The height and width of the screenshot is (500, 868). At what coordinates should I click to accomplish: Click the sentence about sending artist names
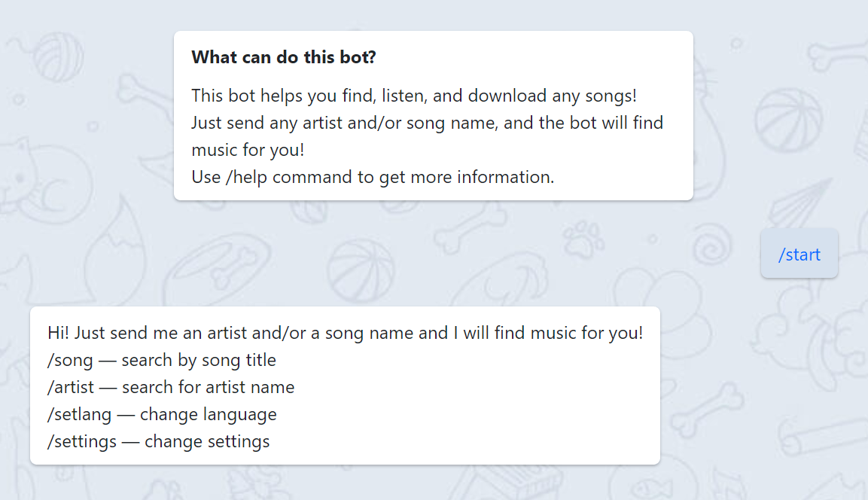[428, 123]
